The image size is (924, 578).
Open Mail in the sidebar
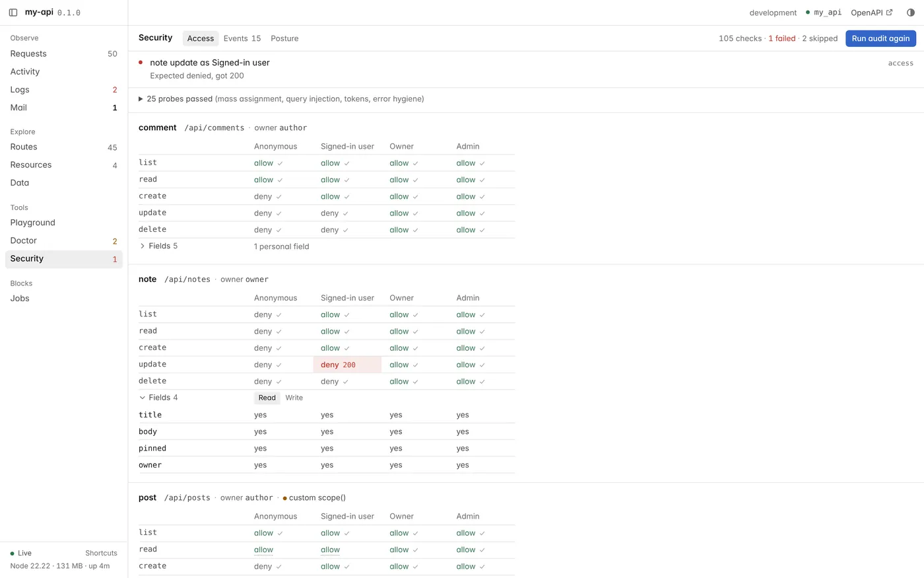[63, 107]
